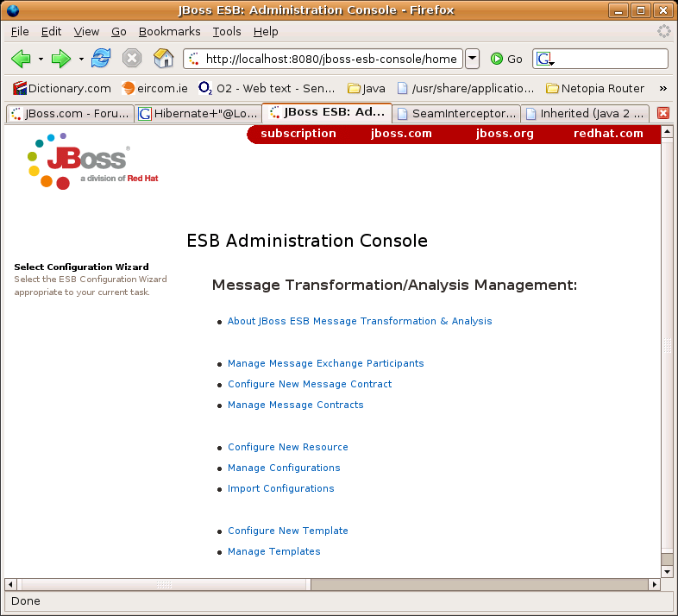
Task: Open Configure New Template link
Action: tap(287, 531)
